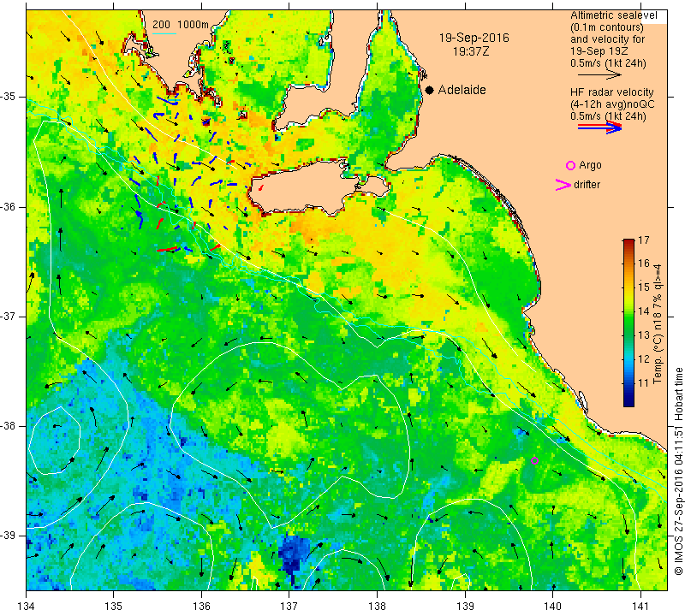Screen dimensions: 685x616
Task: Click the 'HF radar velocity' legend heading
Action: [611, 92]
